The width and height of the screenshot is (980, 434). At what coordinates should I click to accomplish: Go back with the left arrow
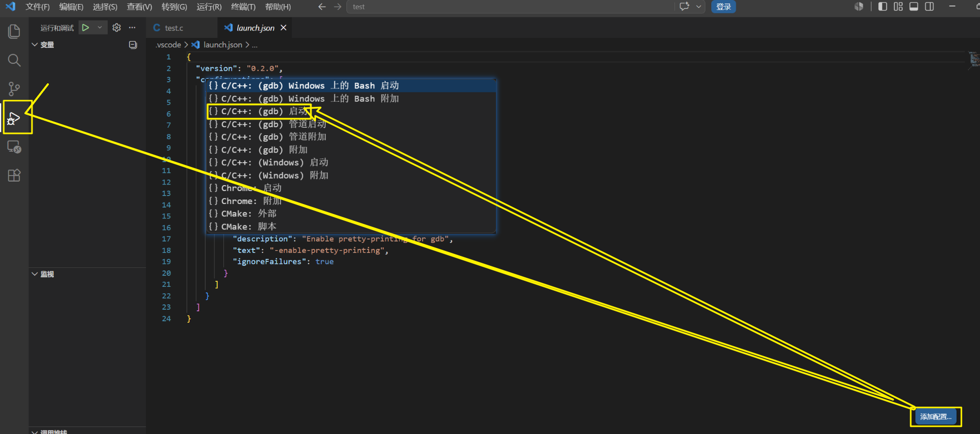[322, 6]
